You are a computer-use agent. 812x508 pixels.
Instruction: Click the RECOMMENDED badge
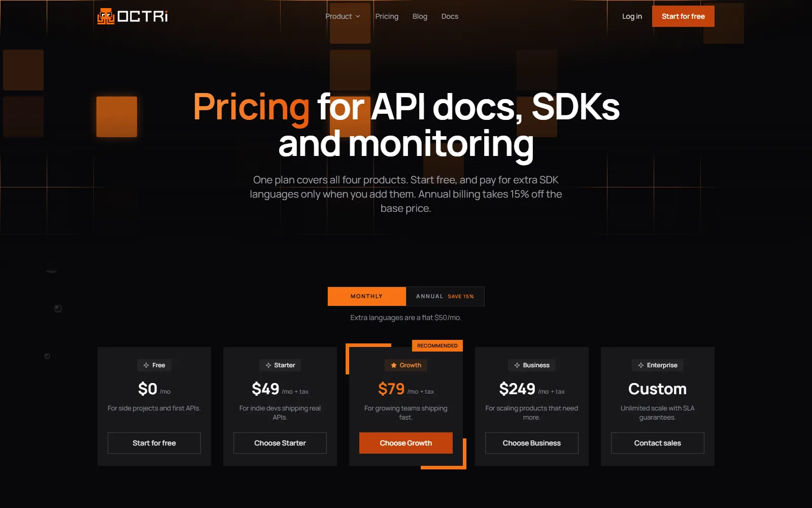(437, 345)
